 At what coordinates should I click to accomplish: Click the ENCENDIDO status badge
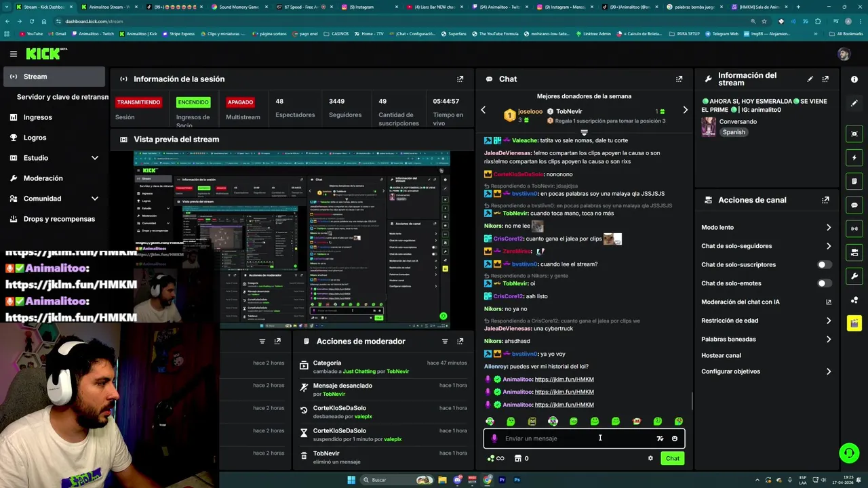(x=193, y=102)
